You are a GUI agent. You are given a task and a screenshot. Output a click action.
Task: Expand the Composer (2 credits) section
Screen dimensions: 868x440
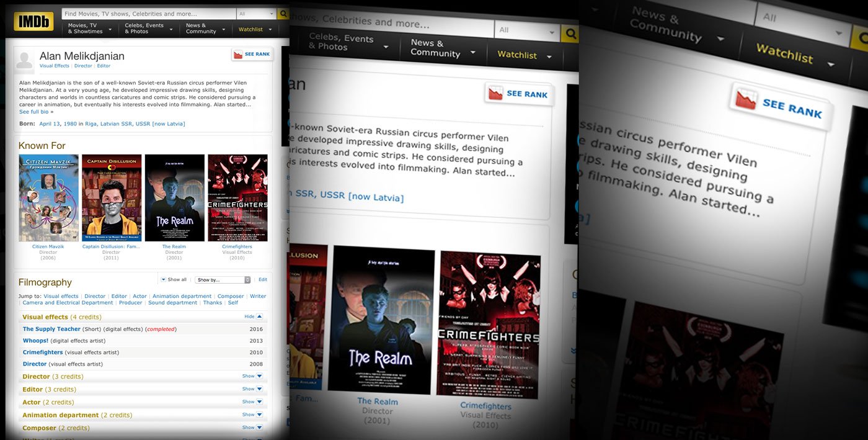(252, 428)
